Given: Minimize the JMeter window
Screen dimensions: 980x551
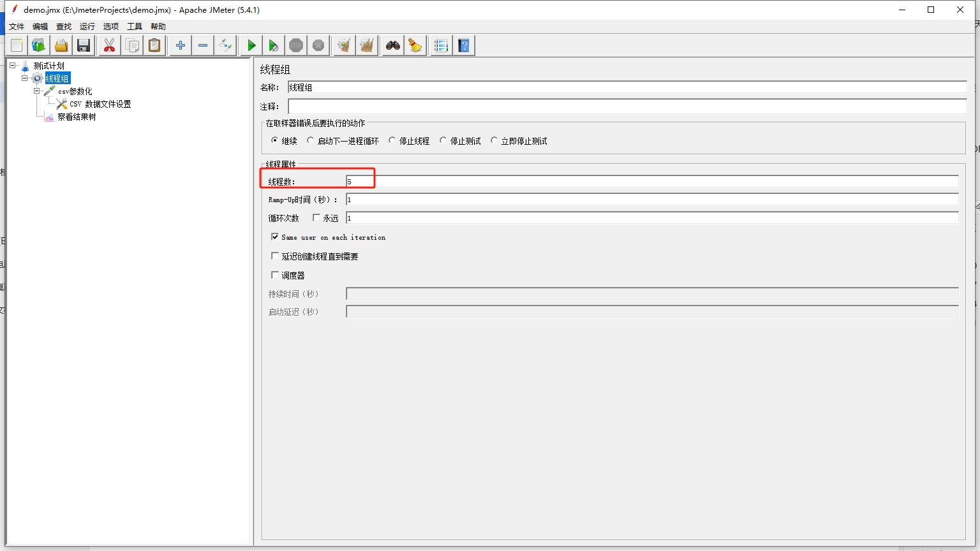Looking at the screenshot, I should (902, 10).
